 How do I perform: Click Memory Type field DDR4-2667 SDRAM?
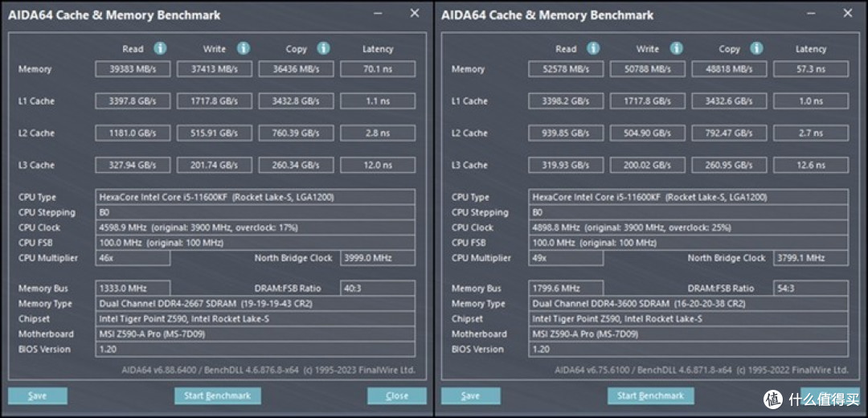[x=256, y=303]
